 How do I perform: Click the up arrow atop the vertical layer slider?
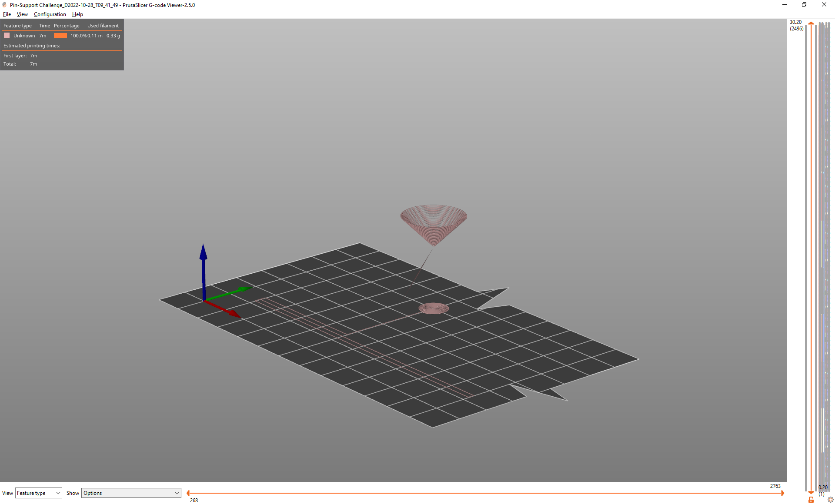tap(811, 24)
